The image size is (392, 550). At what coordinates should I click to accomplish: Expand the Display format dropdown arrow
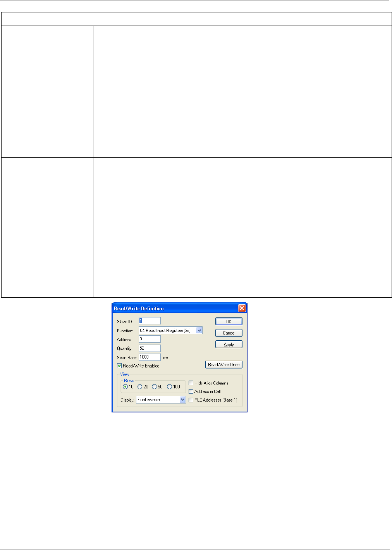click(x=182, y=400)
